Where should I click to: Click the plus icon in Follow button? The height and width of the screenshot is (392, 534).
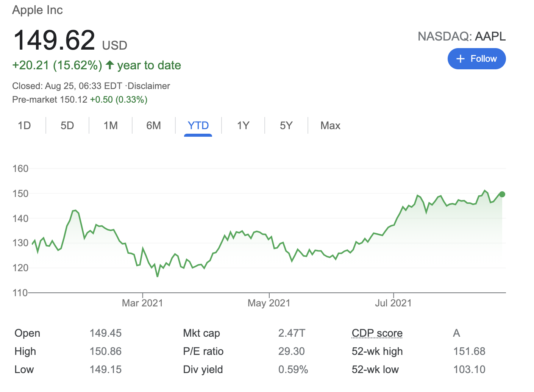(461, 59)
